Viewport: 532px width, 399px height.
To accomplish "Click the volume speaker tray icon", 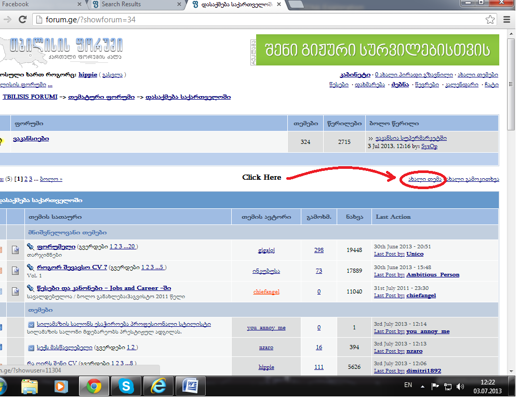I will (x=460, y=387).
